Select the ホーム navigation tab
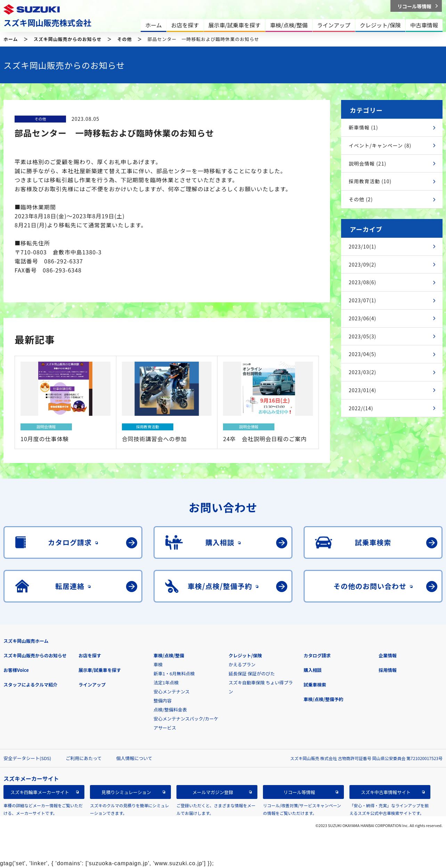Viewport: 446px width, 868px height. click(154, 25)
